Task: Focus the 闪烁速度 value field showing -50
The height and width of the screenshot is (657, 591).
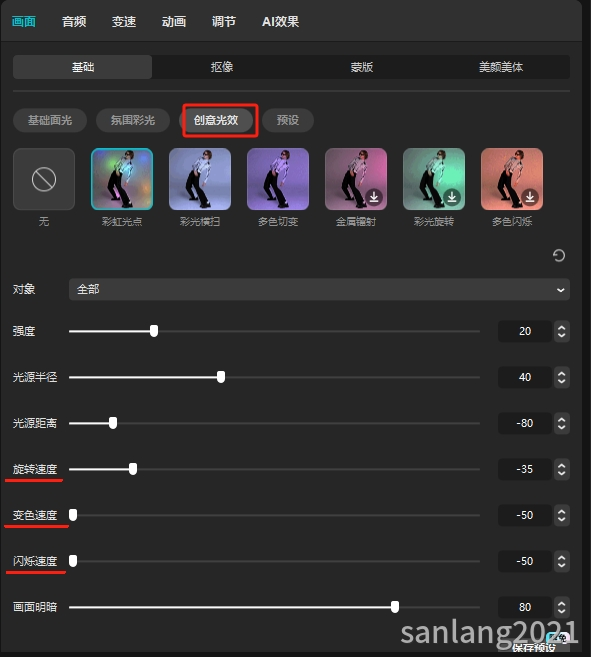Action: [525, 561]
